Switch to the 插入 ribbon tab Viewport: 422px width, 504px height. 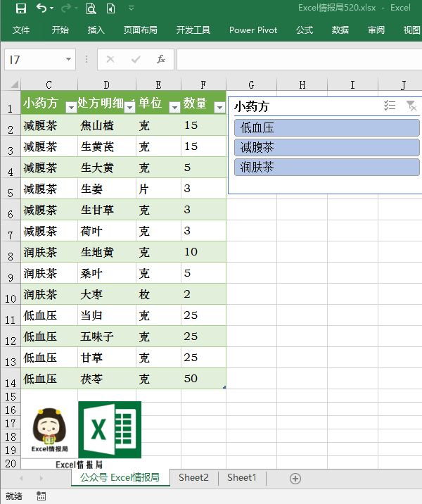point(96,30)
